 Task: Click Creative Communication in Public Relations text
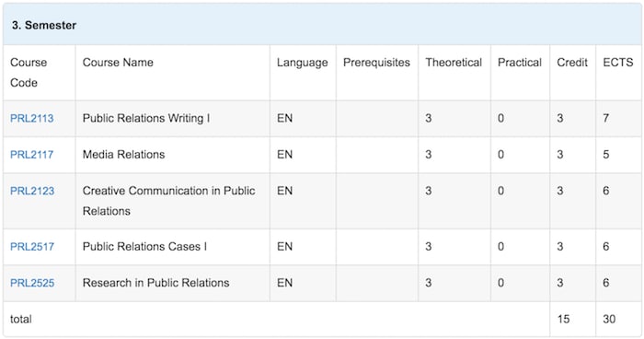(168, 201)
